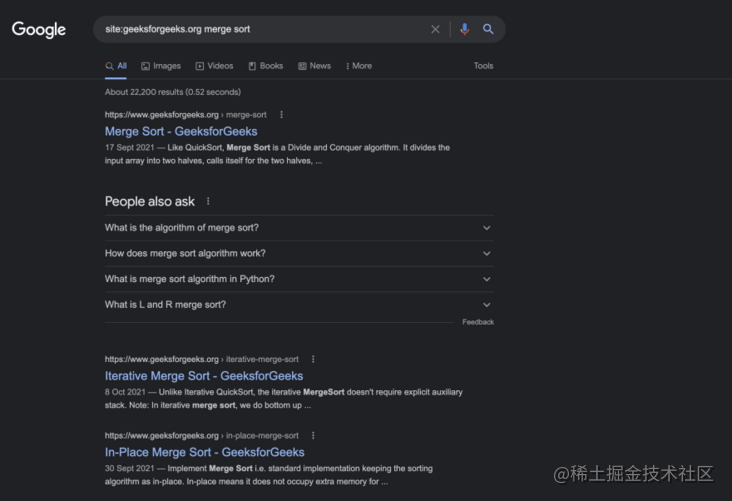Click the geeksforgeeks.org › iterative-merge-sort URL
The image size is (732, 501).
click(x=202, y=359)
